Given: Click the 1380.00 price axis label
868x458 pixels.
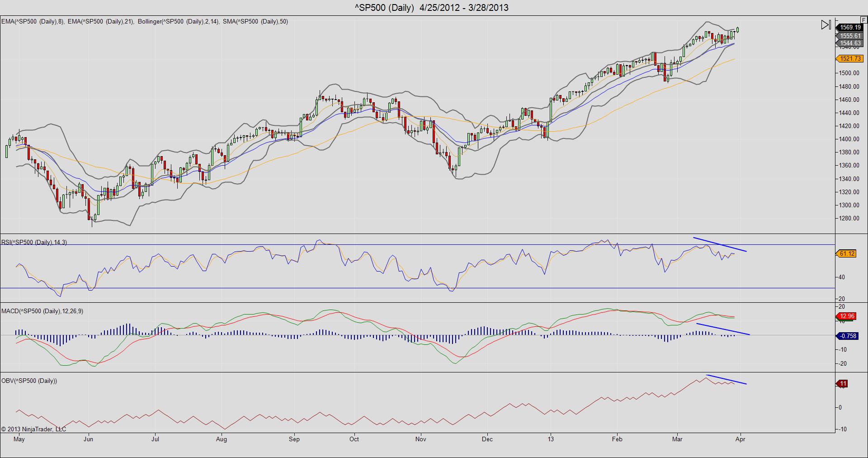Looking at the screenshot, I should point(849,152).
